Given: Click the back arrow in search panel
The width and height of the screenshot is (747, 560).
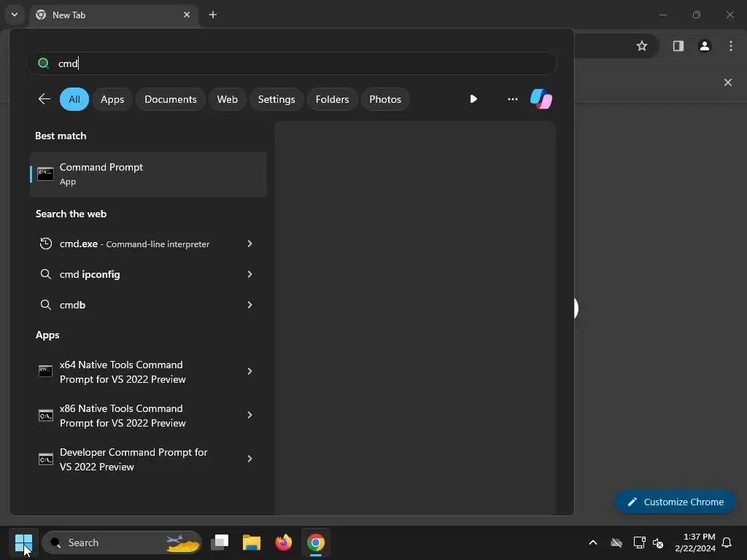Looking at the screenshot, I should click(x=44, y=99).
